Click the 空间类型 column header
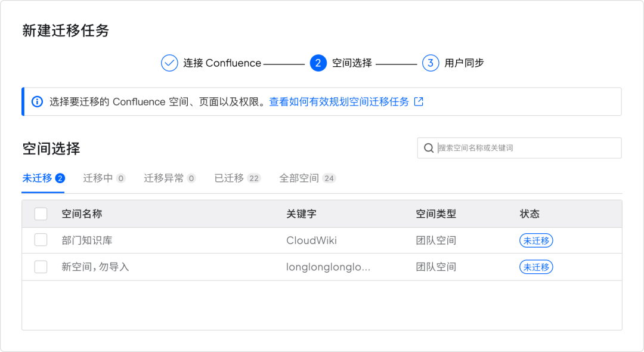 click(436, 214)
